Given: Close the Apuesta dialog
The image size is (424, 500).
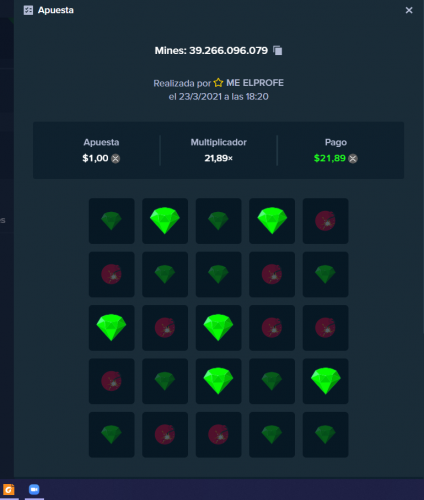Looking at the screenshot, I should pyautogui.click(x=409, y=10).
